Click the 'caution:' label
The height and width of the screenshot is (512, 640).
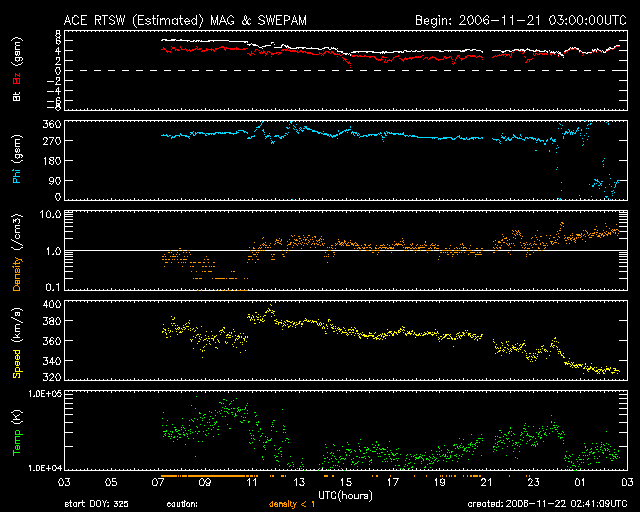182,504
